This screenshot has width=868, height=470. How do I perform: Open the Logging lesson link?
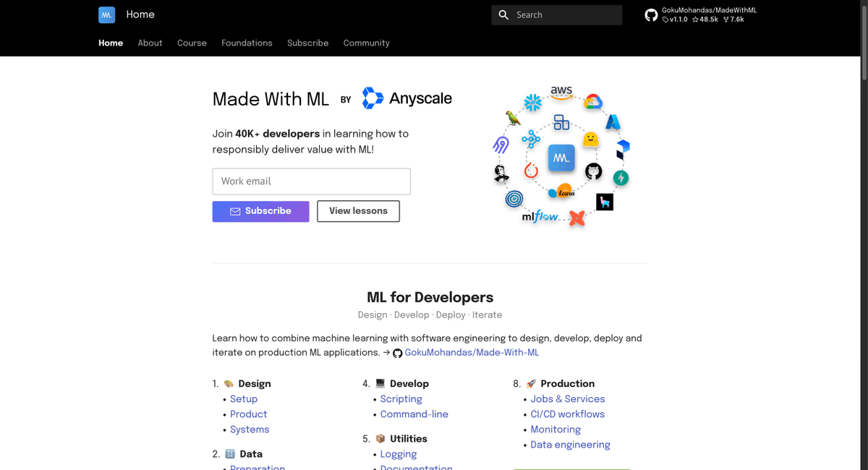click(399, 454)
